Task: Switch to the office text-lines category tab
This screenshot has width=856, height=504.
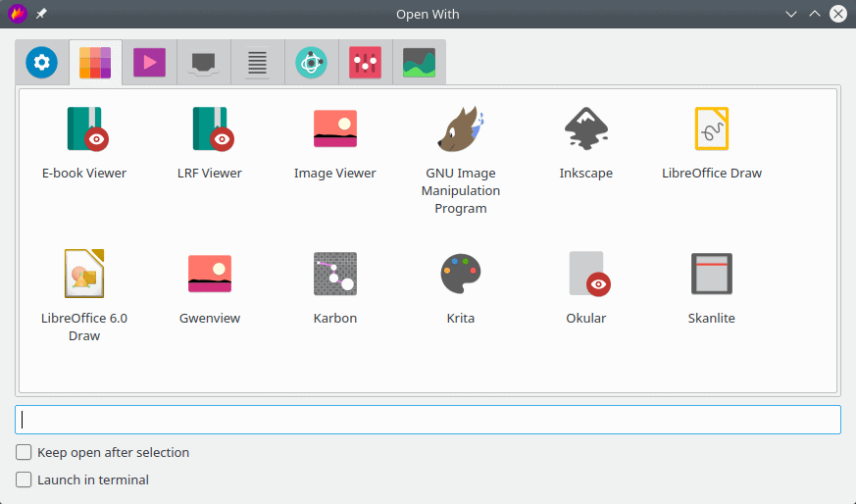Action: pyautogui.click(x=257, y=62)
